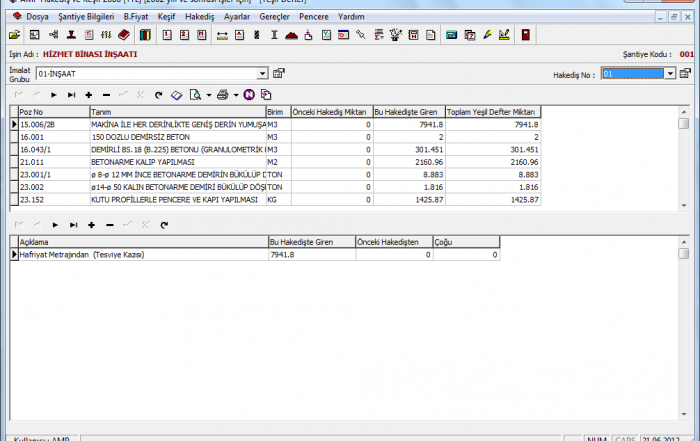Click refresh icon in upper grid toolbar
This screenshot has height=441, width=700.
pyautogui.click(x=159, y=94)
